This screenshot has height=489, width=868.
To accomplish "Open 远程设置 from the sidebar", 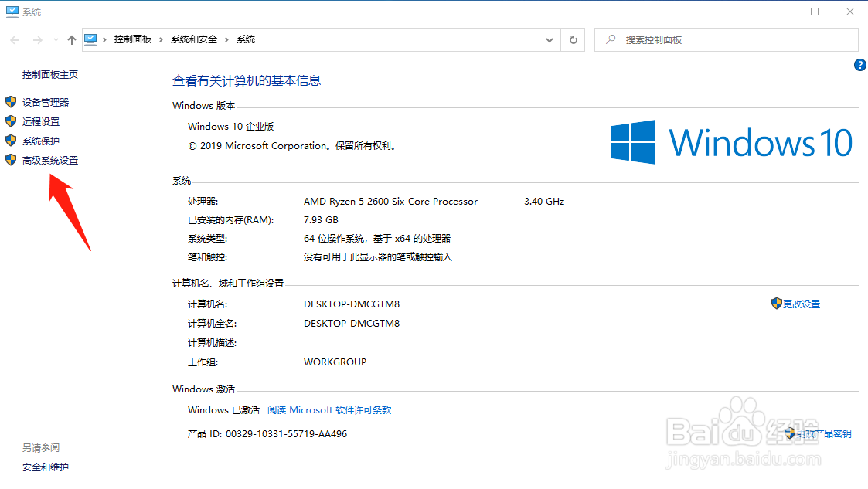I will click(x=41, y=122).
